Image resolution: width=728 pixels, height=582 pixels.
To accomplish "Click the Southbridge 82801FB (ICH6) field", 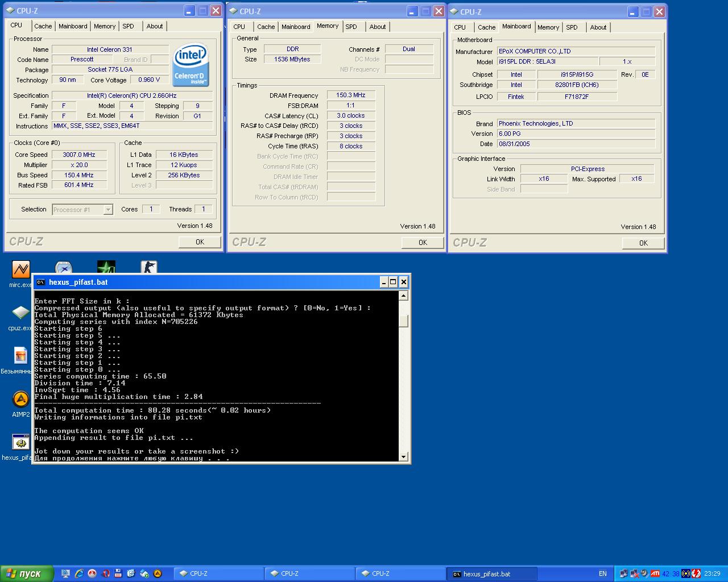I will pos(577,85).
